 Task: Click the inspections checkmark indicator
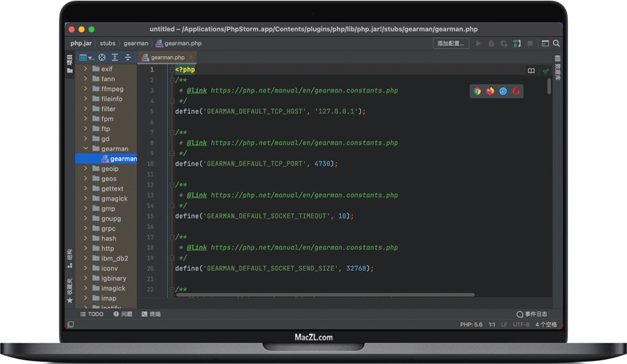click(x=546, y=70)
